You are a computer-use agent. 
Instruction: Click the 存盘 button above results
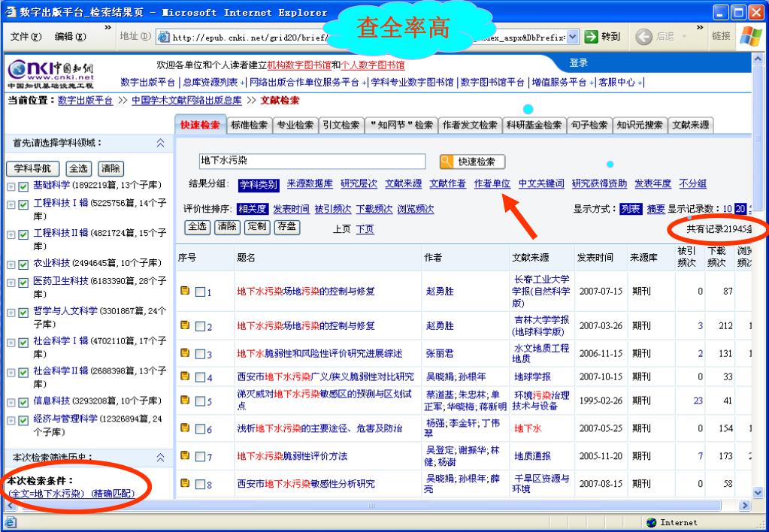click(x=287, y=226)
